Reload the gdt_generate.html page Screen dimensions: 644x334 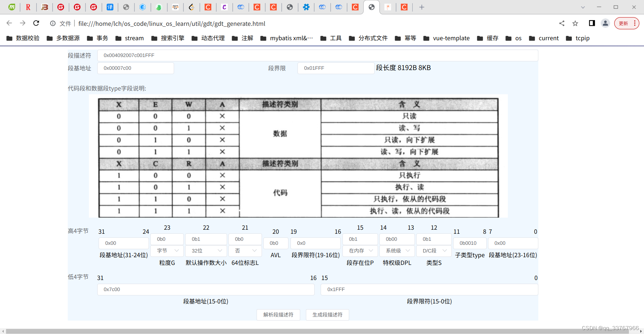pyautogui.click(x=36, y=23)
